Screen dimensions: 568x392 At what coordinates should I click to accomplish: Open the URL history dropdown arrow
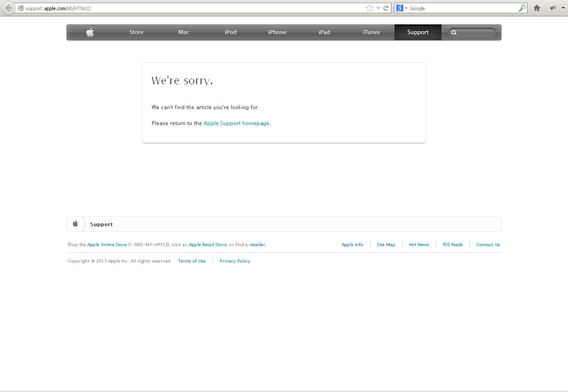pyautogui.click(x=378, y=8)
